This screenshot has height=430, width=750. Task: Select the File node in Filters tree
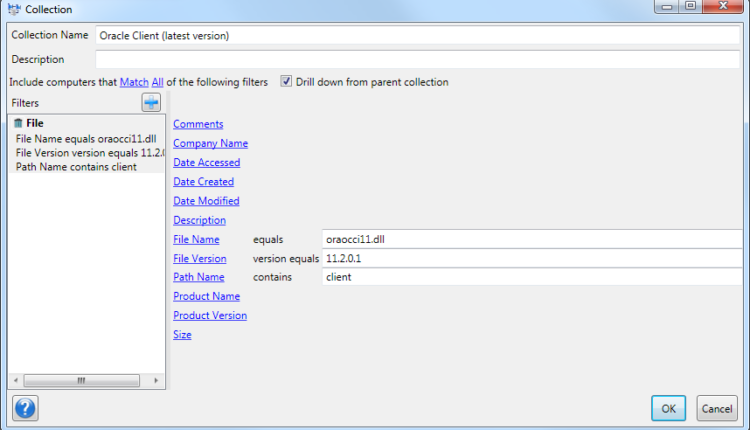coord(34,123)
